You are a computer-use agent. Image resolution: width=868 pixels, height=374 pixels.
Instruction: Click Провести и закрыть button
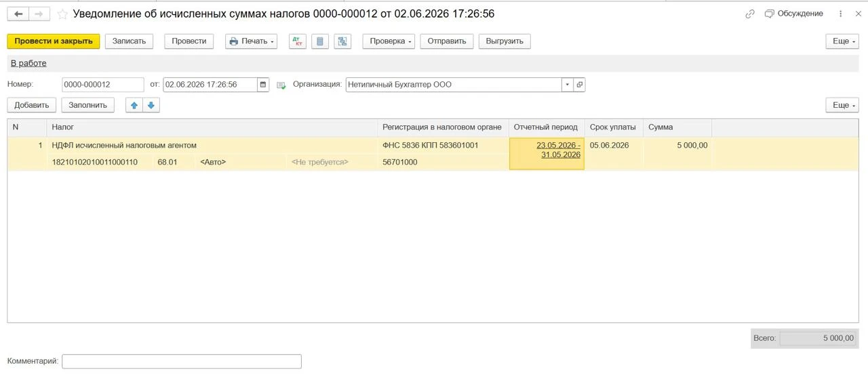[x=54, y=41]
